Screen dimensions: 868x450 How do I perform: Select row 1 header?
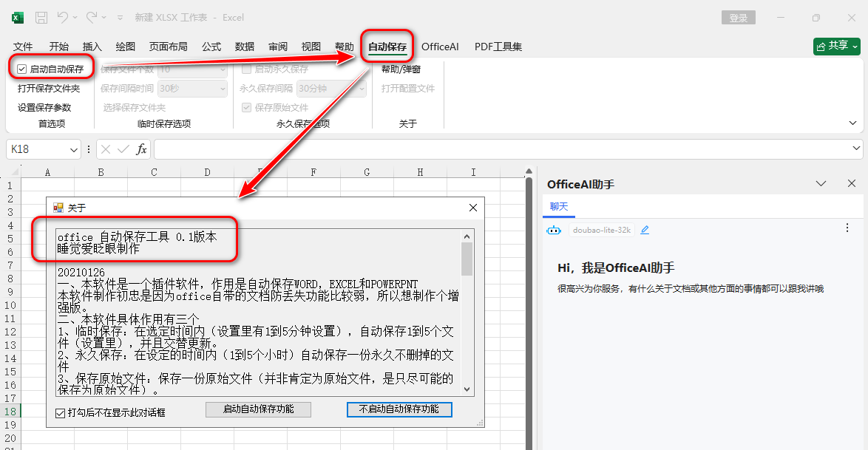(x=10, y=185)
